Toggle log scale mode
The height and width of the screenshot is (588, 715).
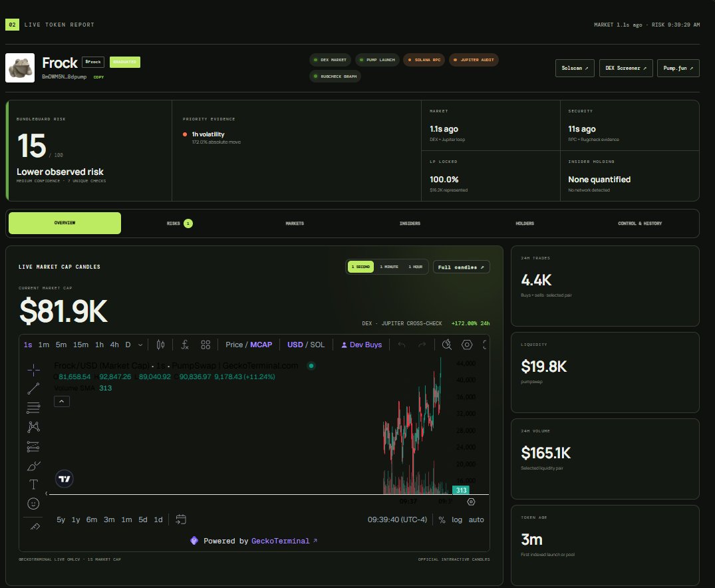[457, 519]
